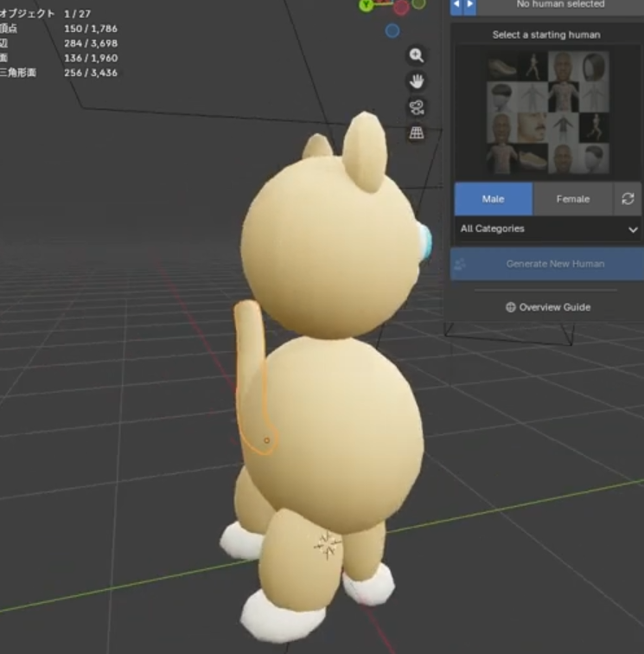The height and width of the screenshot is (654, 644).
Task: Click the randomize refresh icon beside Female
Action: click(628, 199)
